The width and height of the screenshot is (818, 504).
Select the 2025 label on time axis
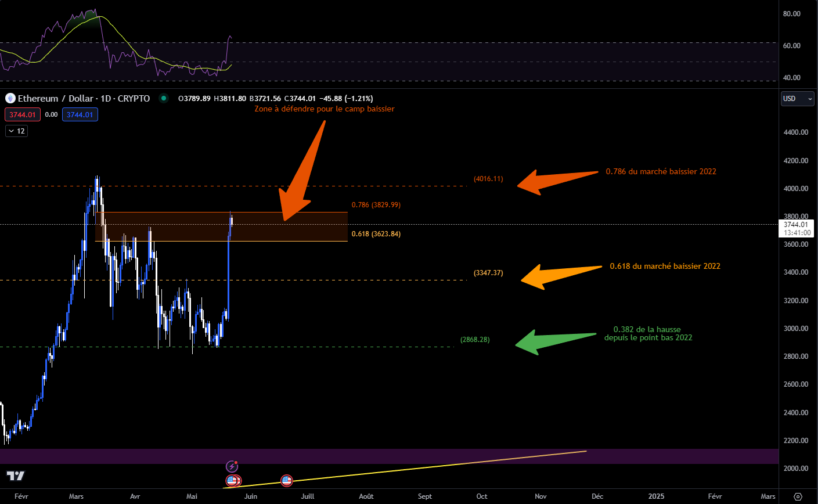[655, 496]
